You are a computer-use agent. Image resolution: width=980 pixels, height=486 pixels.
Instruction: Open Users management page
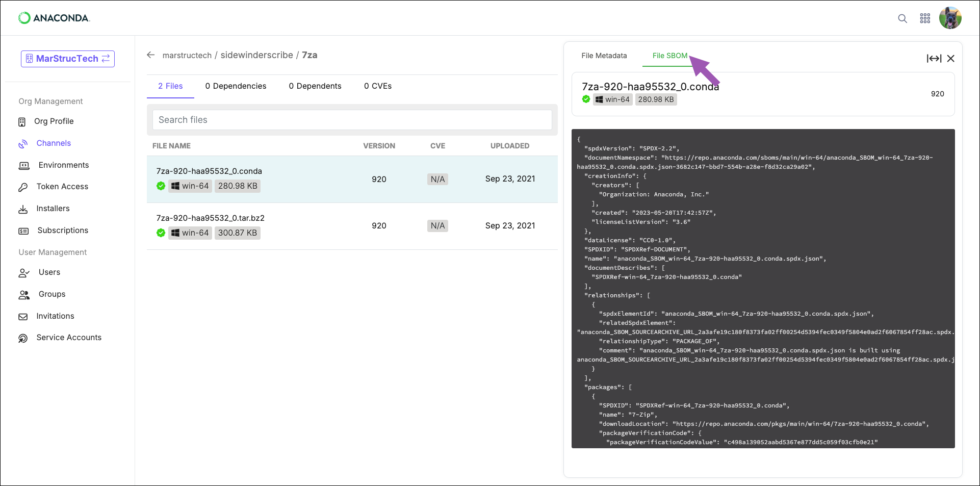click(49, 272)
